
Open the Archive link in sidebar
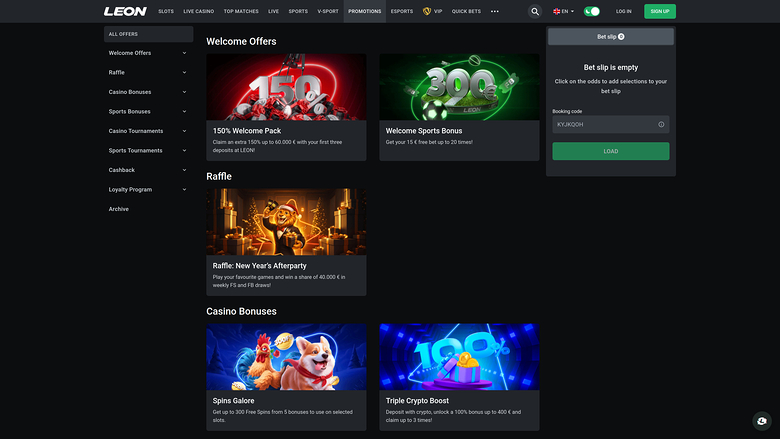pos(118,209)
